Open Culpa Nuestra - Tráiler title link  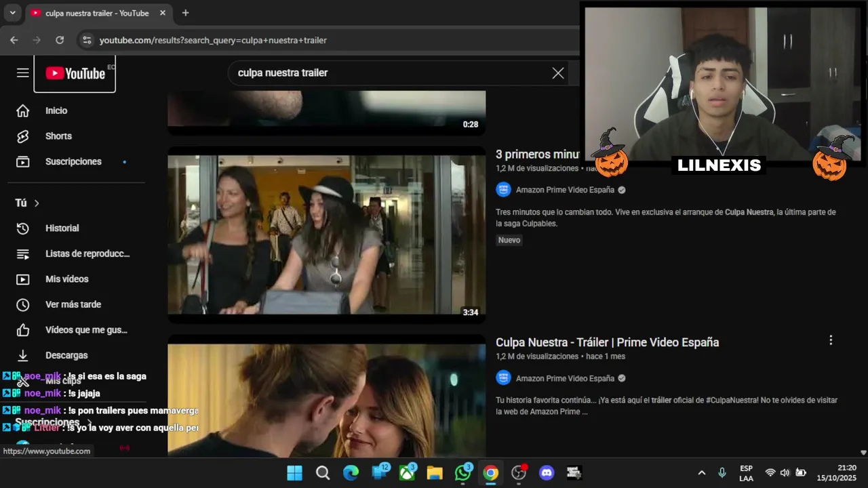click(x=607, y=342)
